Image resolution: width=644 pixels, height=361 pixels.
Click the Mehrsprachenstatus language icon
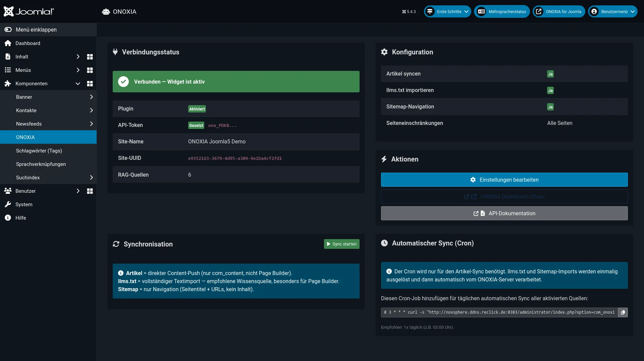[x=481, y=12]
